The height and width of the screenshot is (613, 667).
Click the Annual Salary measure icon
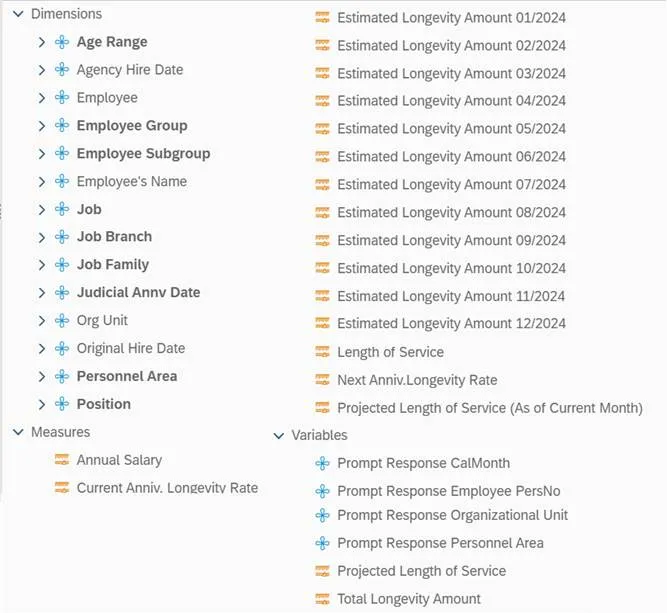(62, 460)
